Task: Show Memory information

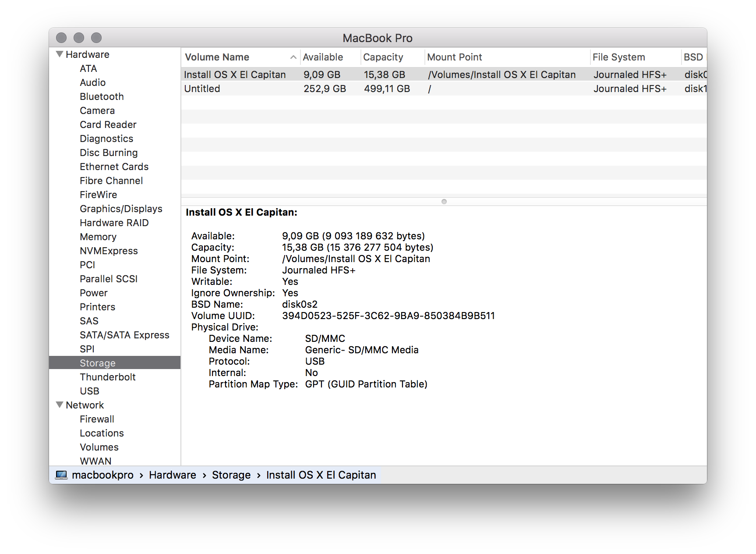Action: pyautogui.click(x=98, y=237)
